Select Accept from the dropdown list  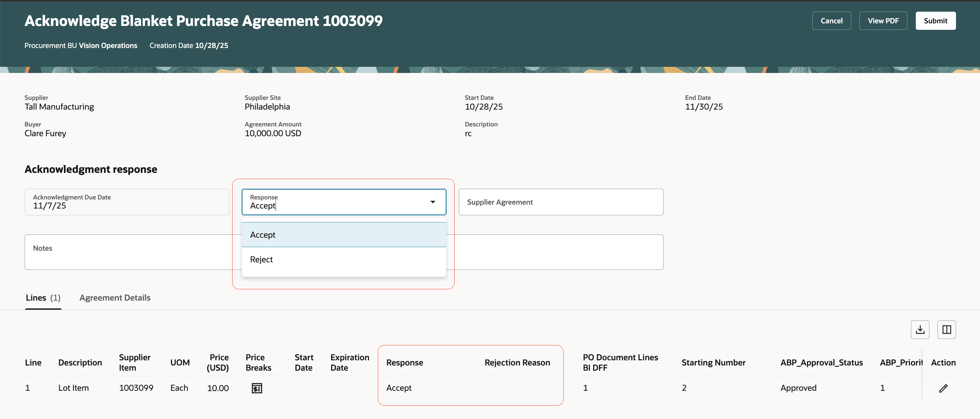(262, 234)
